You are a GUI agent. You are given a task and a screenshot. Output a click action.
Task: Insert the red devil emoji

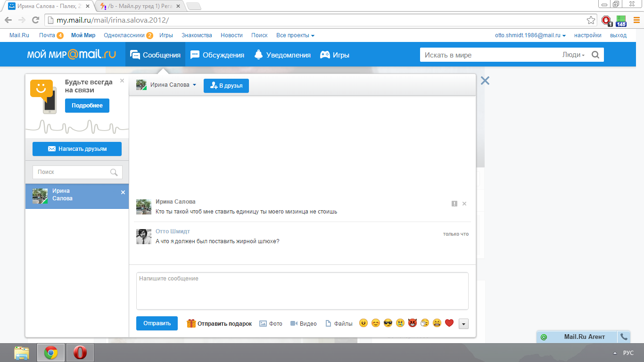pyautogui.click(x=413, y=323)
